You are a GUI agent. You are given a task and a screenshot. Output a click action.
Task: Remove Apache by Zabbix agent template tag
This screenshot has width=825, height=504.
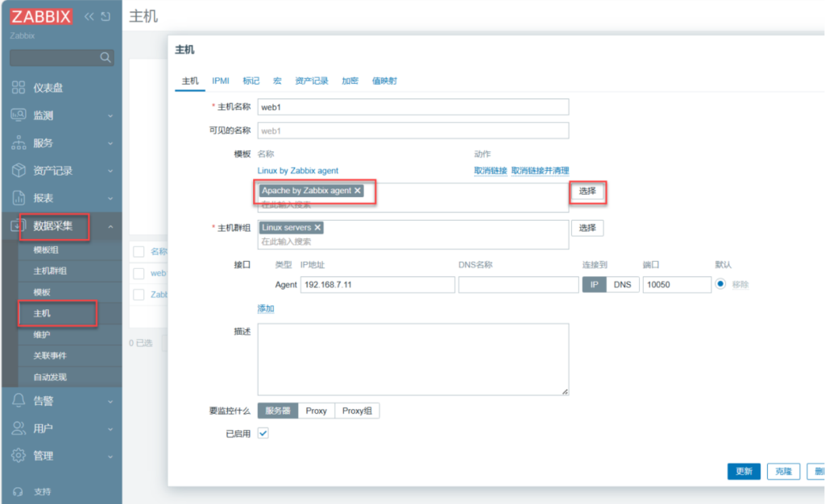(x=358, y=191)
